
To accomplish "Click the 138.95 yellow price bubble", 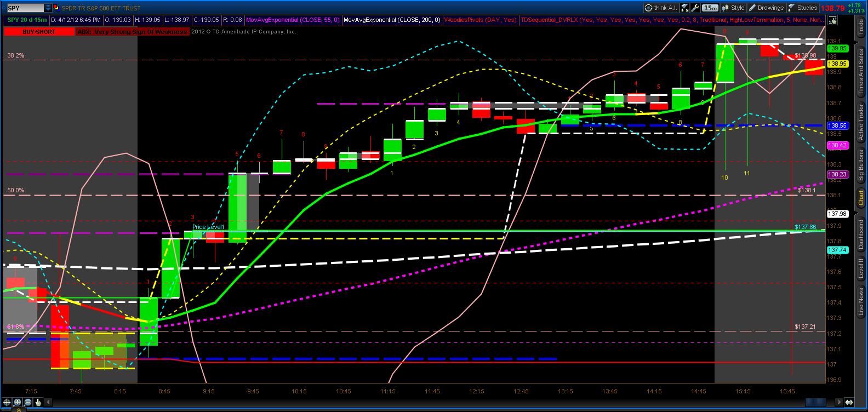I will 838,64.
